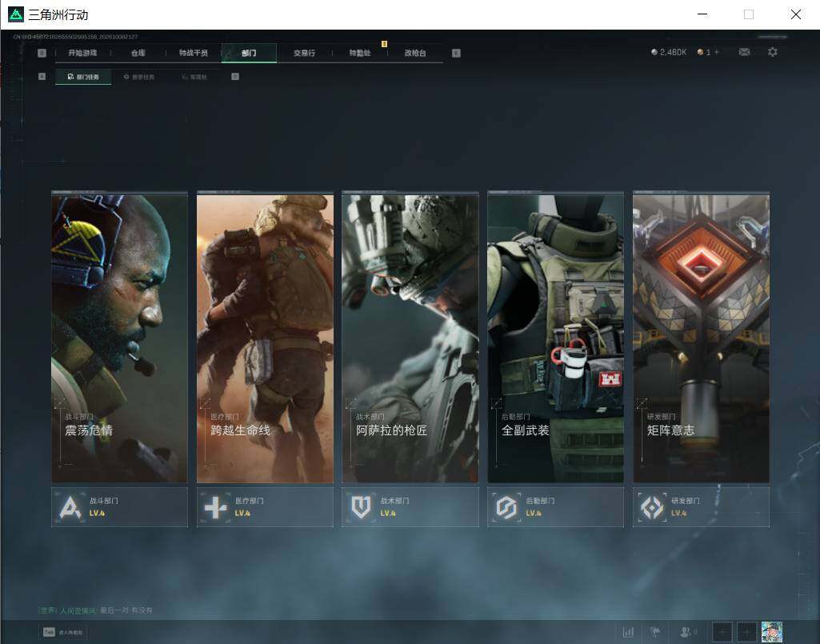Image resolution: width=820 pixels, height=644 pixels.
Task: Click the Tab key hint icon
Action: pyautogui.click(x=49, y=632)
